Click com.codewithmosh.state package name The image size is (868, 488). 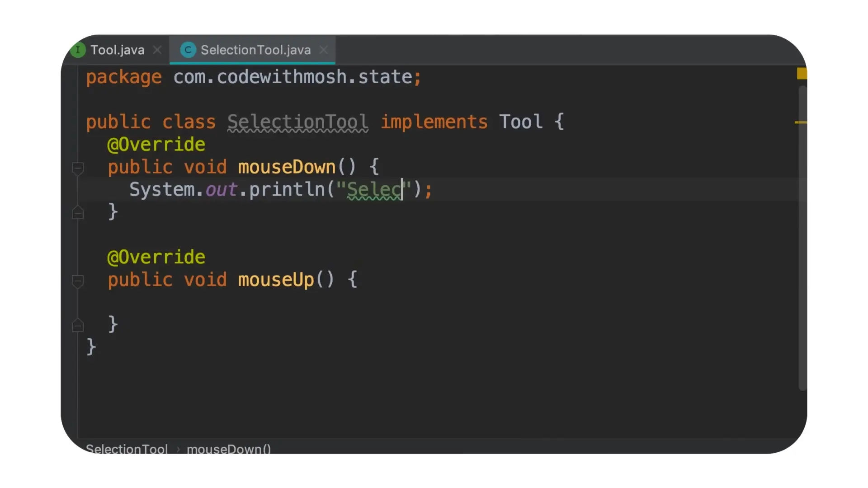[x=292, y=77]
